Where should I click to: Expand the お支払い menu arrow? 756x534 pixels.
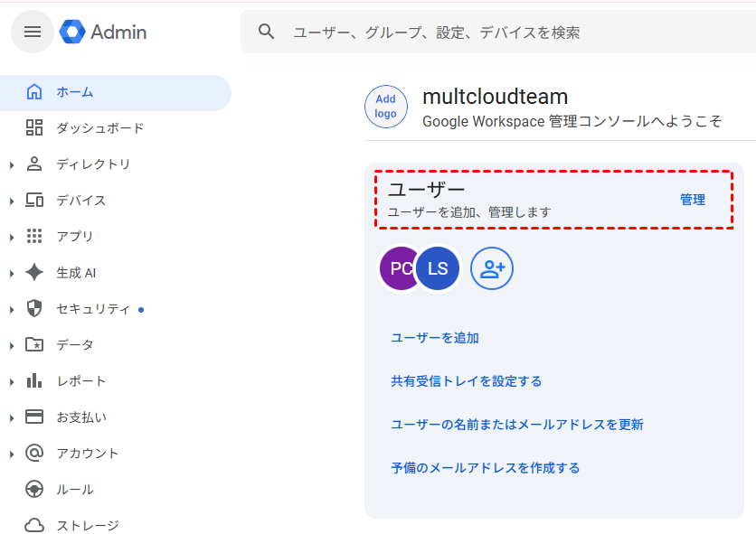tap(12, 417)
